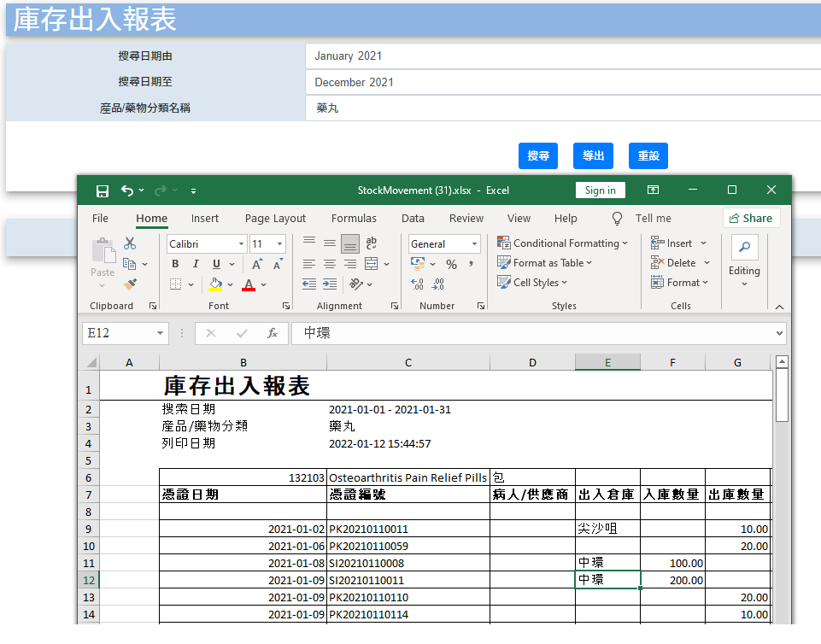Image resolution: width=821 pixels, height=644 pixels.
Task: Open the Name Box dropdown arrow
Action: [161, 333]
